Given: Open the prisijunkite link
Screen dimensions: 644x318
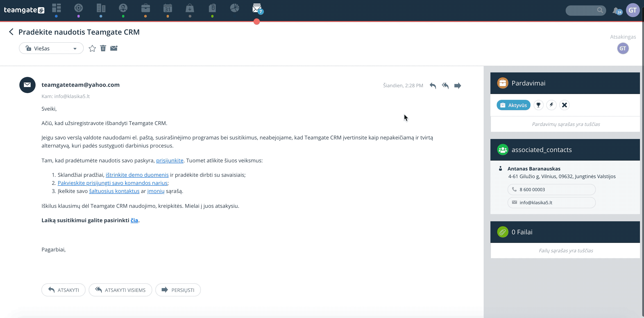Looking at the screenshot, I should pyautogui.click(x=170, y=161).
